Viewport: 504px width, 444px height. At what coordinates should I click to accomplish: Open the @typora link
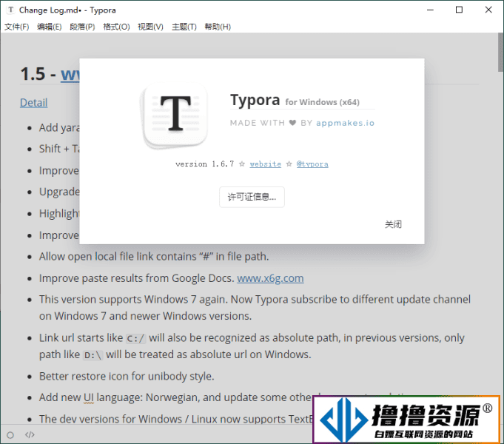pos(312,164)
